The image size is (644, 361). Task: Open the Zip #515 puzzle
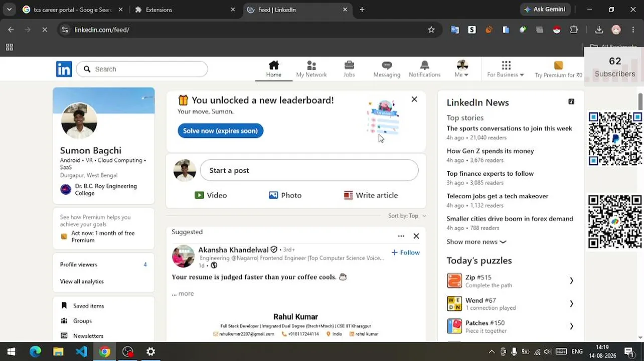[511, 281]
